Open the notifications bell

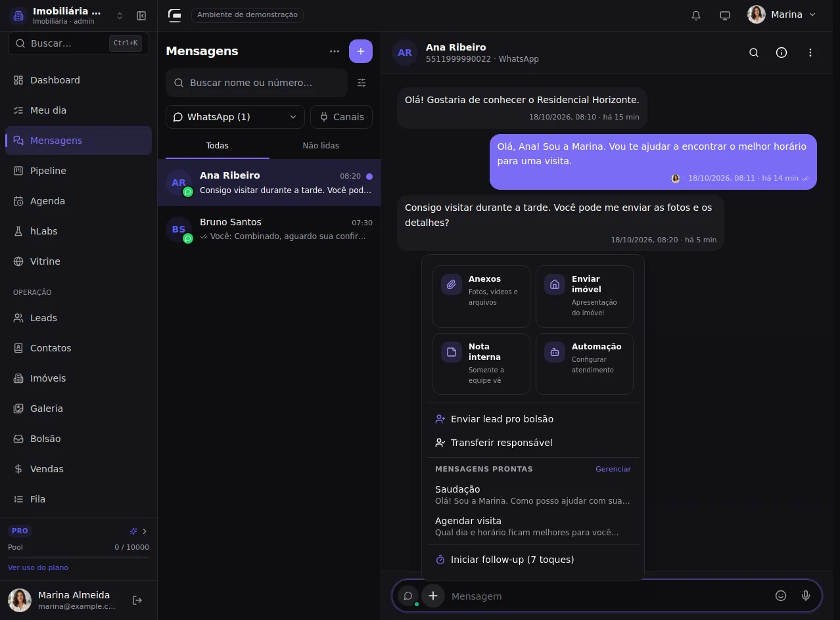[696, 15]
